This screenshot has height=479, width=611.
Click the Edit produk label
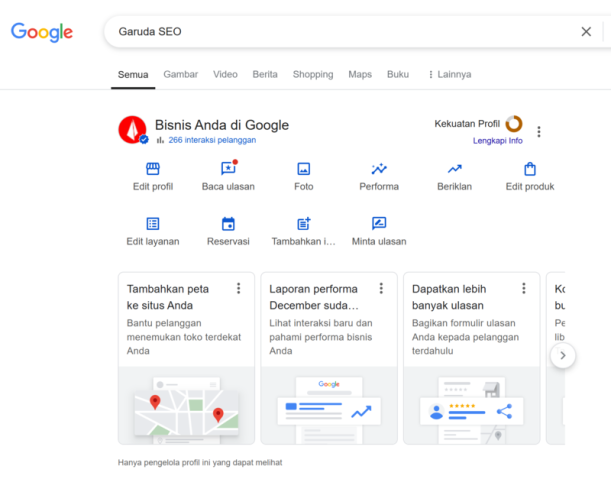pyautogui.click(x=530, y=187)
